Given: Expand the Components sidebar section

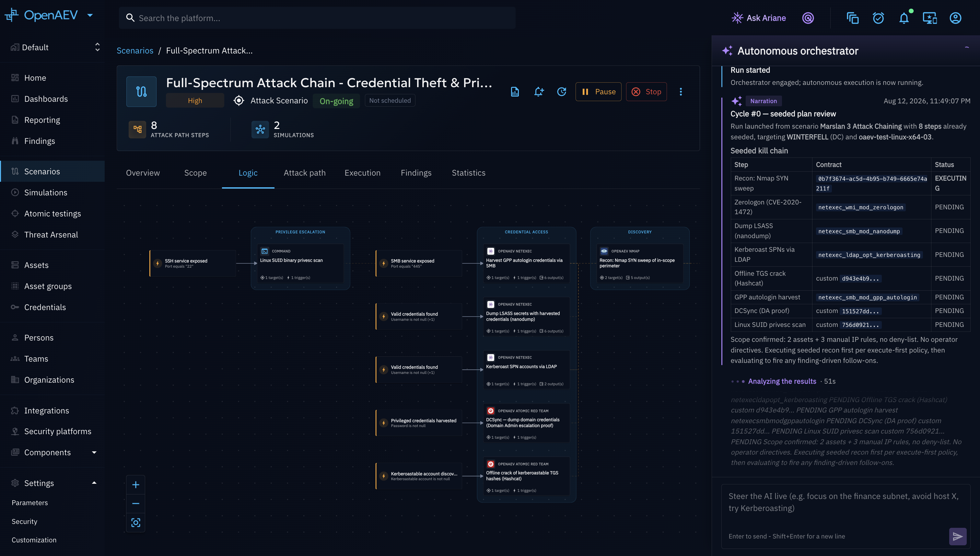Looking at the screenshot, I should click(94, 452).
